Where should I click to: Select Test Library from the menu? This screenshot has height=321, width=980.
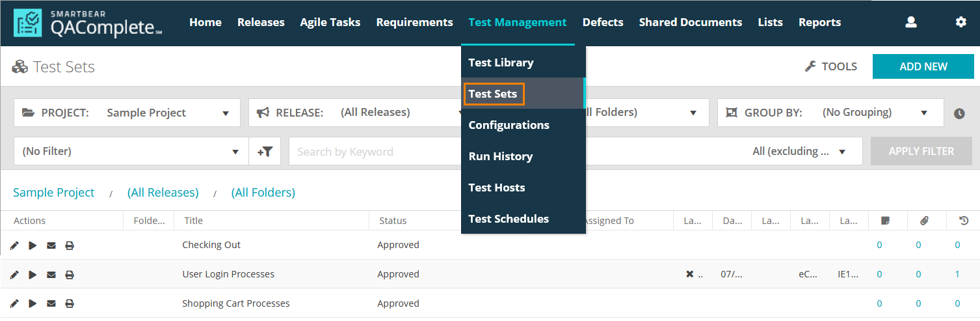click(501, 63)
